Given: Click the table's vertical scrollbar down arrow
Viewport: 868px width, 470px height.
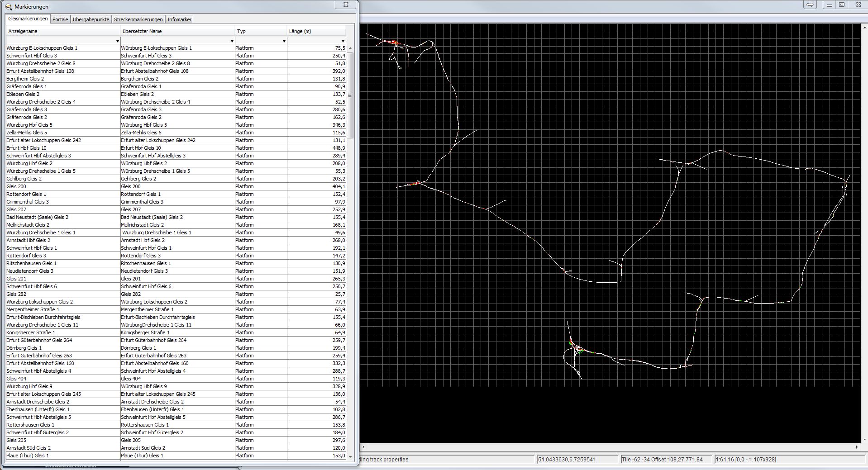Looking at the screenshot, I should [350, 457].
